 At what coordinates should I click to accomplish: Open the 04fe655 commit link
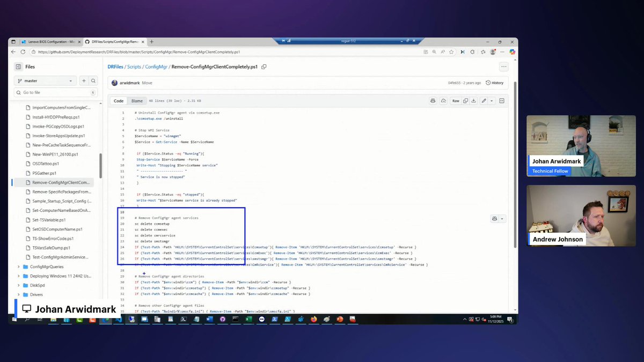point(454,83)
